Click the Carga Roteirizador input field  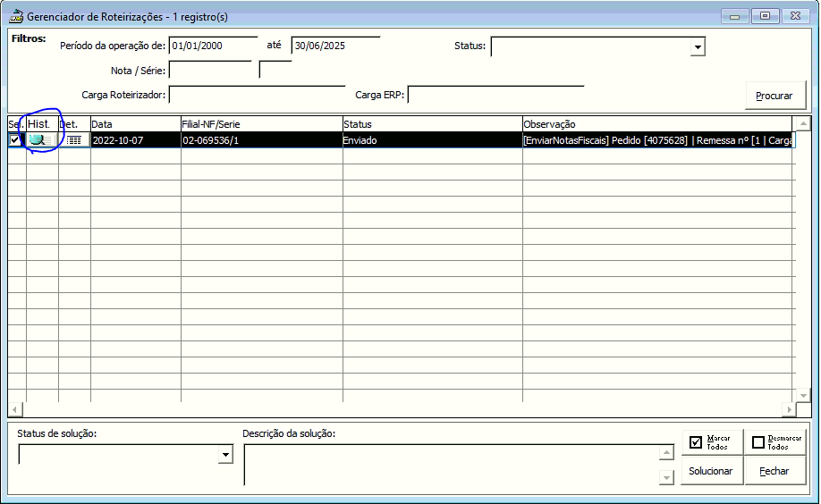[x=257, y=95]
